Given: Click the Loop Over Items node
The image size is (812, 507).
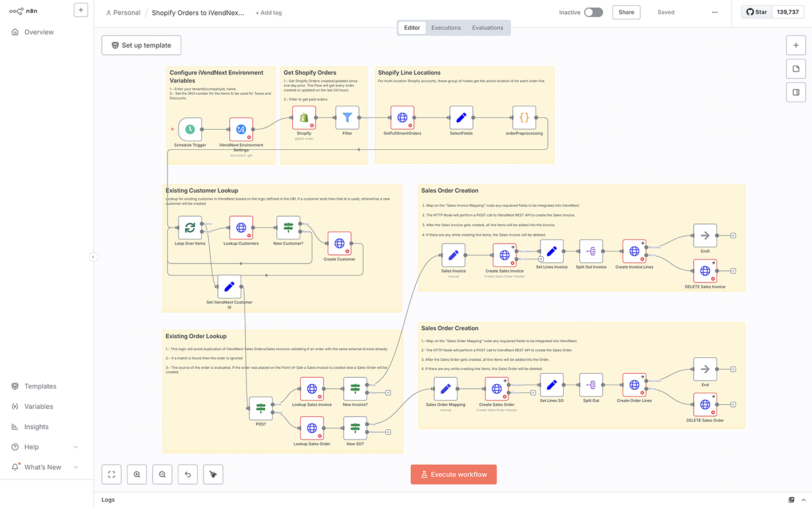Looking at the screenshot, I should tap(190, 227).
